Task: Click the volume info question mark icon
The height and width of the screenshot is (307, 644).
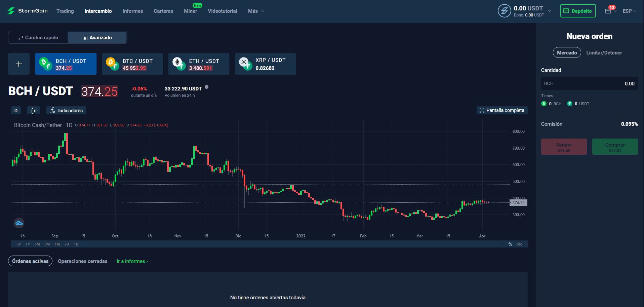Action: tap(206, 87)
